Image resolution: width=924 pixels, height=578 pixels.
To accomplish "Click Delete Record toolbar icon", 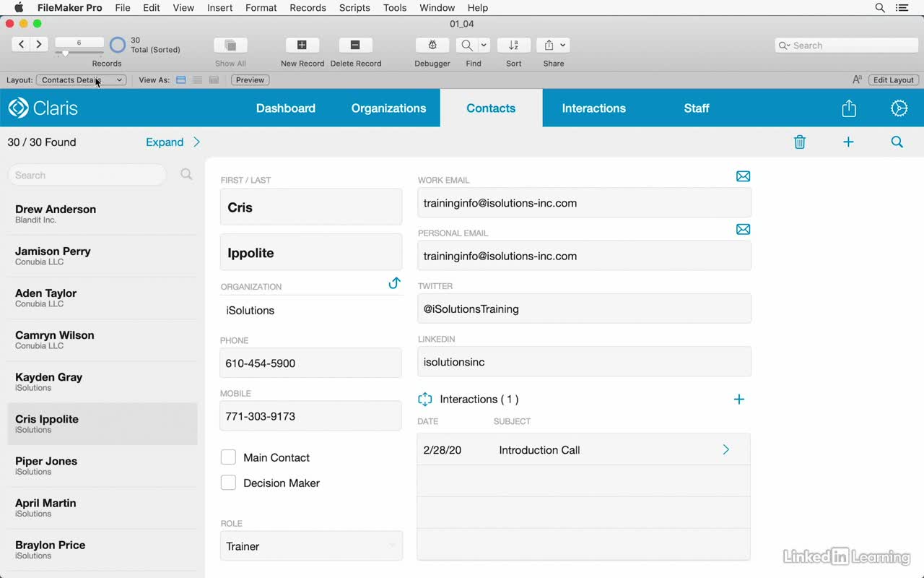I will tap(355, 45).
